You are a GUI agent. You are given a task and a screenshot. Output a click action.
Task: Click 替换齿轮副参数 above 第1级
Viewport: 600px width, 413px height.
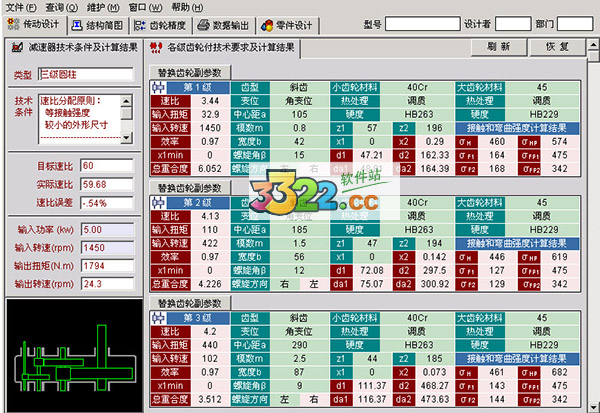(189, 72)
